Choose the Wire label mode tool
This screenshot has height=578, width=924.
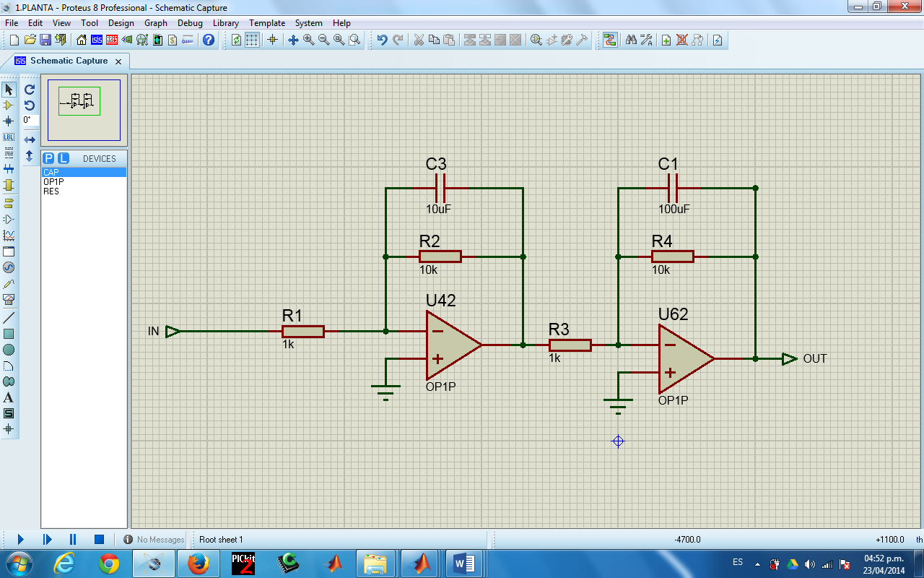point(9,137)
